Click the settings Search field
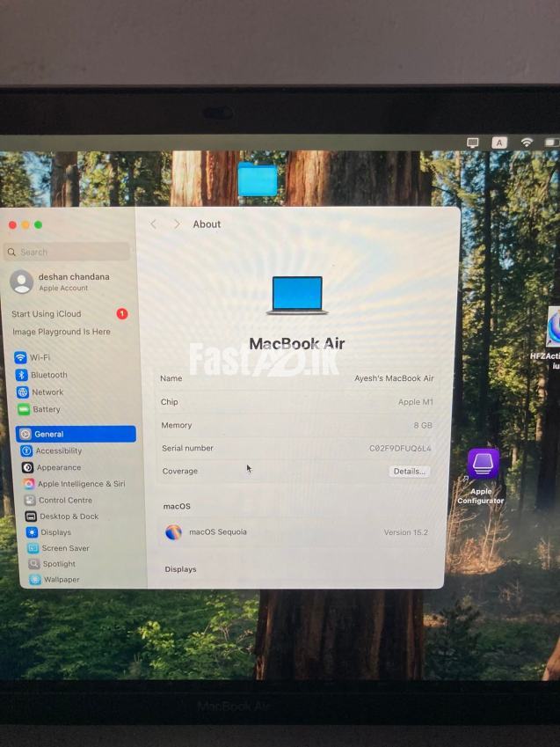Screen dimensions: 560x747 click(x=67, y=252)
